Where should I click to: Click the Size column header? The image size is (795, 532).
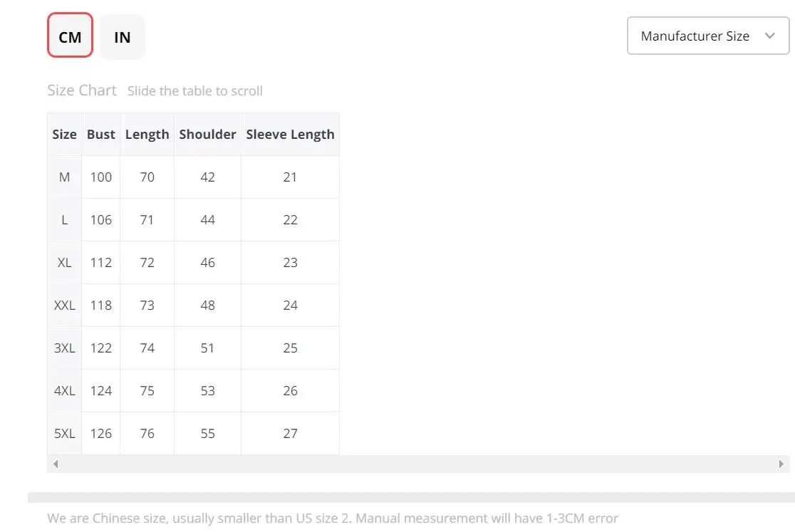64,135
